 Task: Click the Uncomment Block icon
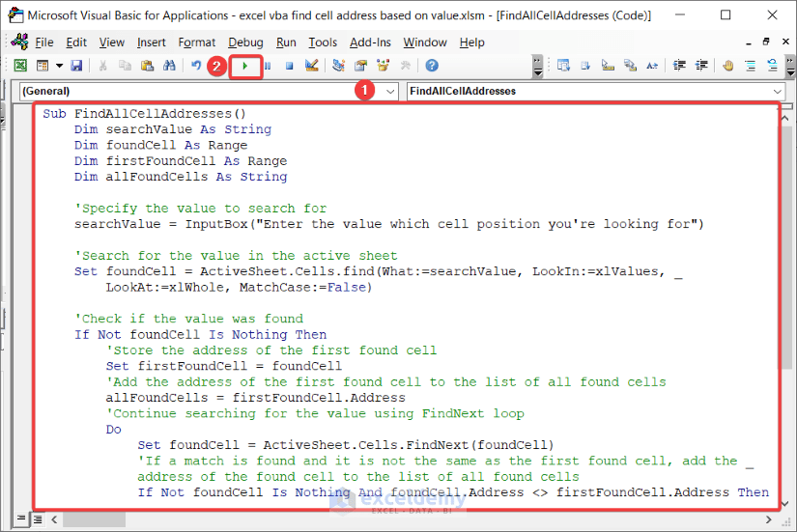tap(773, 66)
